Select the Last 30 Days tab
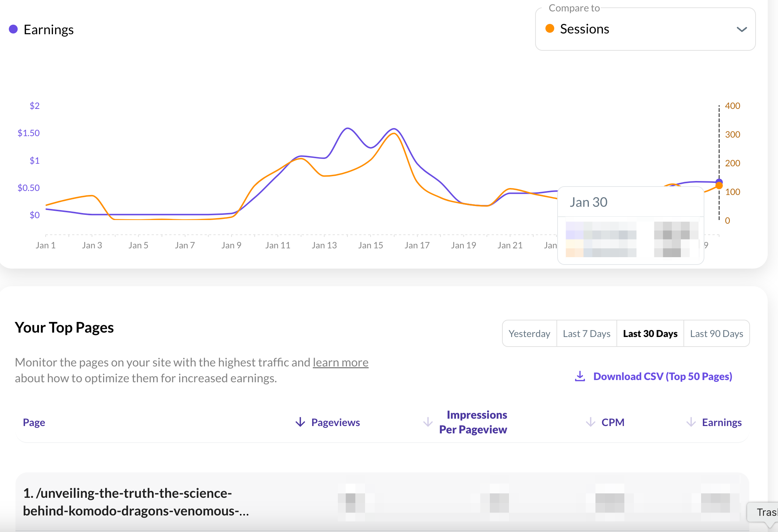The image size is (778, 532). point(650,334)
